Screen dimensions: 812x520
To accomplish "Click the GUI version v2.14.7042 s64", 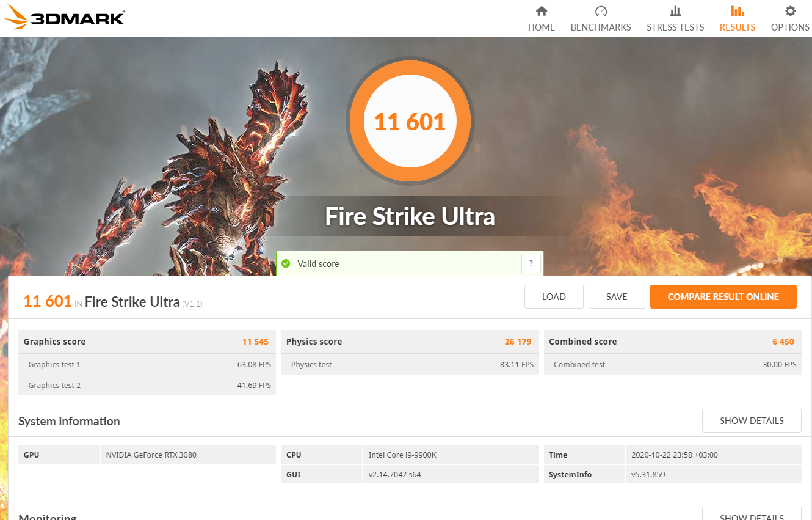I will 395,474.
